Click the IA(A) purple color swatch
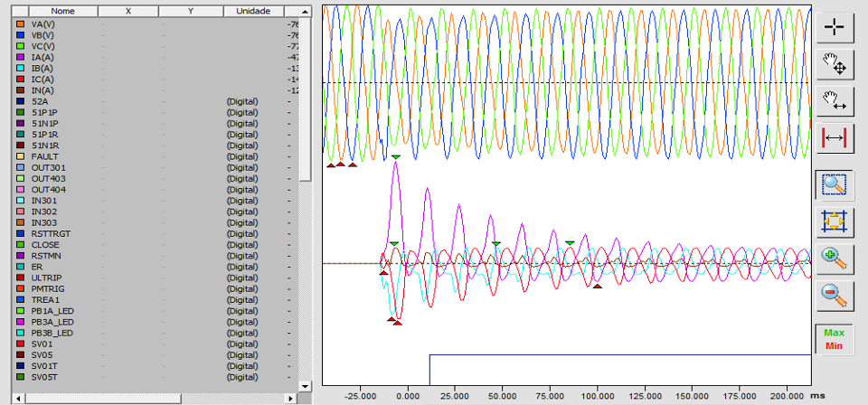The image size is (868, 405). tap(21, 57)
